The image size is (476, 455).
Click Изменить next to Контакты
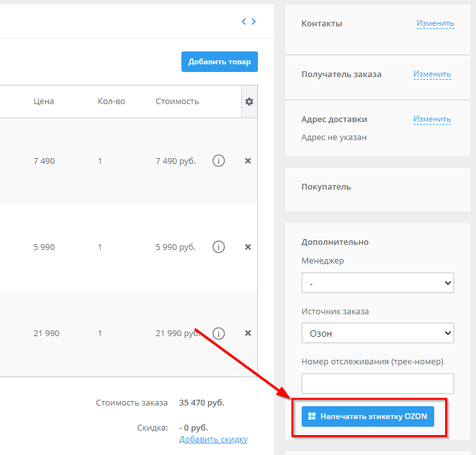(435, 23)
